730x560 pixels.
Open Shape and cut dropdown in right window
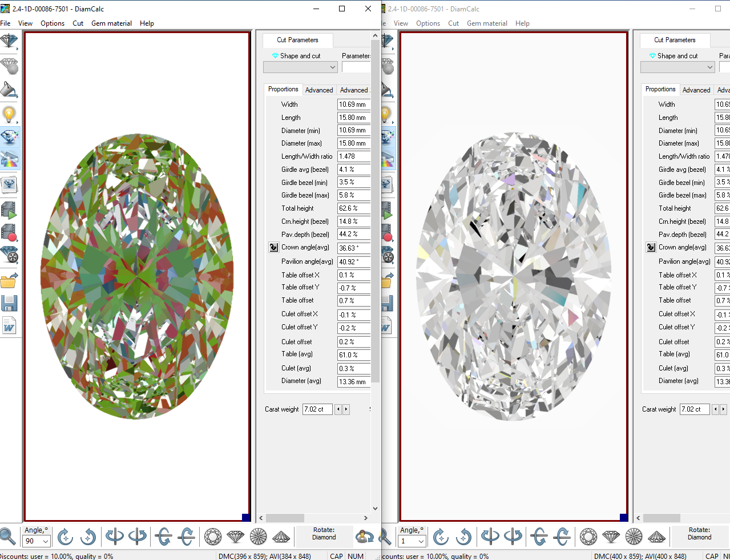678,67
